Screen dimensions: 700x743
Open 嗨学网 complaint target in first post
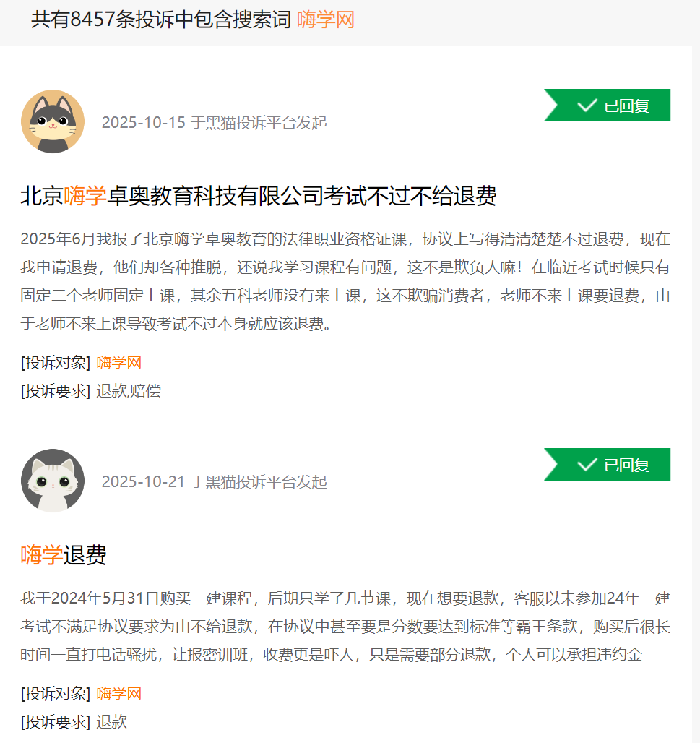click(119, 363)
